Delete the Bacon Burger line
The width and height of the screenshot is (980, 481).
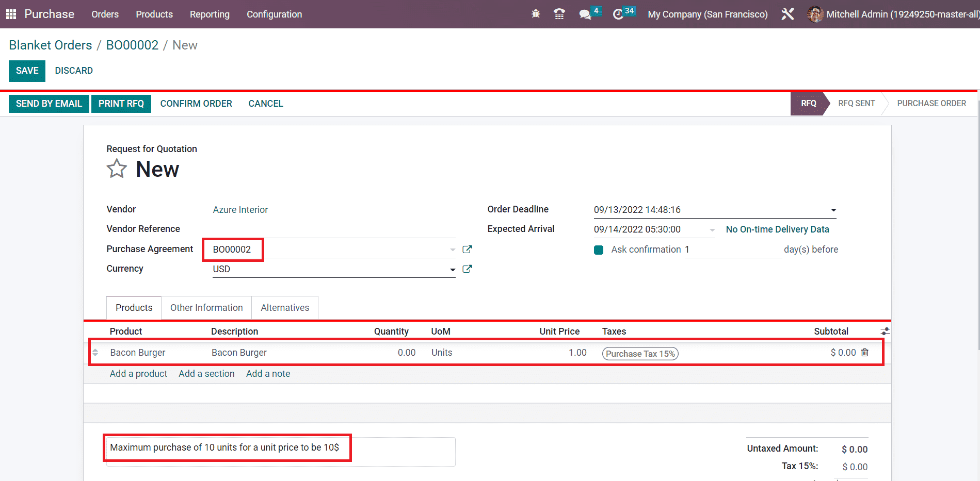point(865,353)
